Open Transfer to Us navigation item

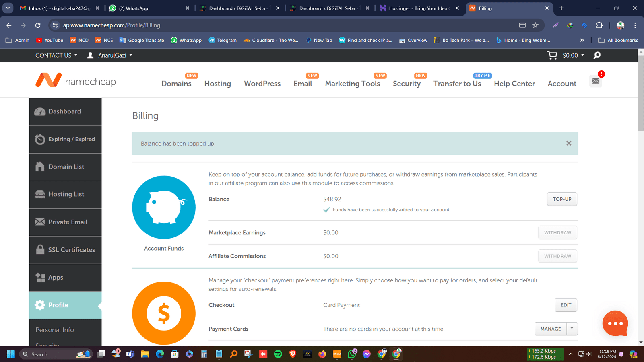coord(457,84)
